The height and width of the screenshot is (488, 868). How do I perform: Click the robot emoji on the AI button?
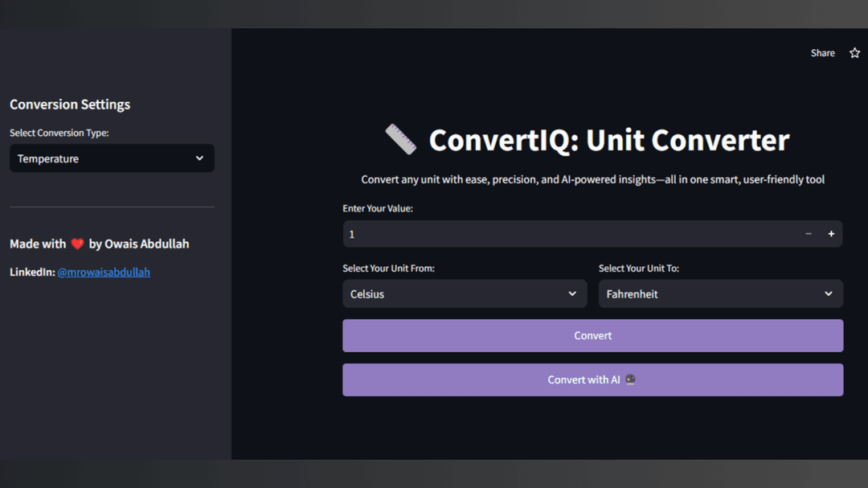click(x=630, y=380)
